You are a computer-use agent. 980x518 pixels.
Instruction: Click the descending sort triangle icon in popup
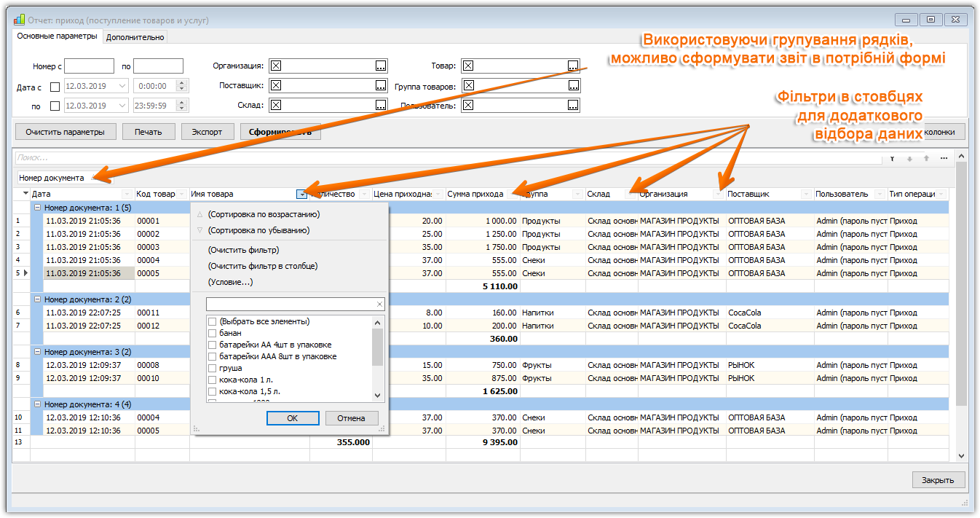200,230
